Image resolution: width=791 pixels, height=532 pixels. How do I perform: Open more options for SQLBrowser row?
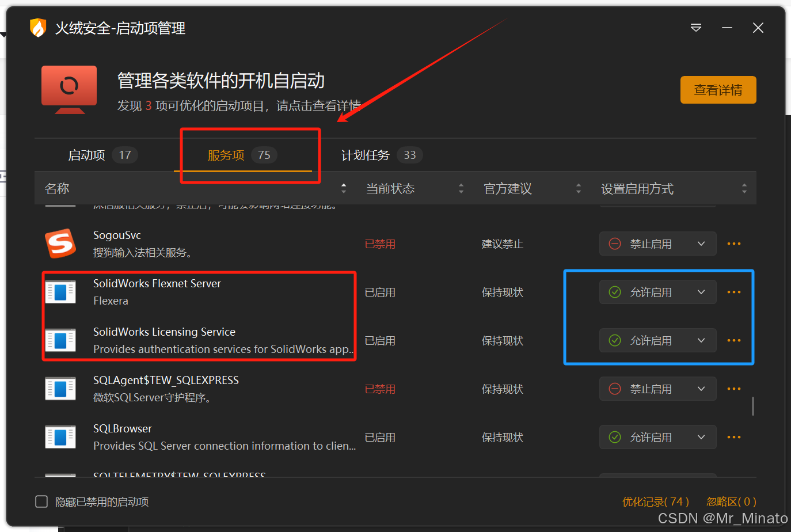tap(734, 437)
